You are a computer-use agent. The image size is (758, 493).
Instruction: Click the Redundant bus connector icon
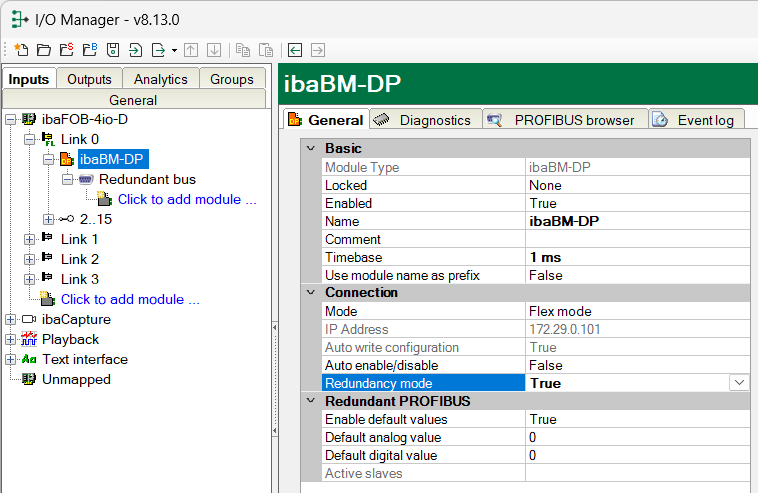(x=86, y=179)
